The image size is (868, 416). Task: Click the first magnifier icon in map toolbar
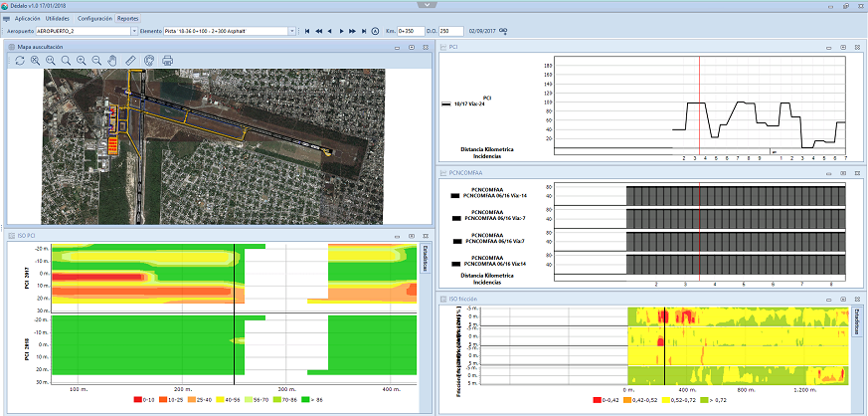click(x=35, y=61)
